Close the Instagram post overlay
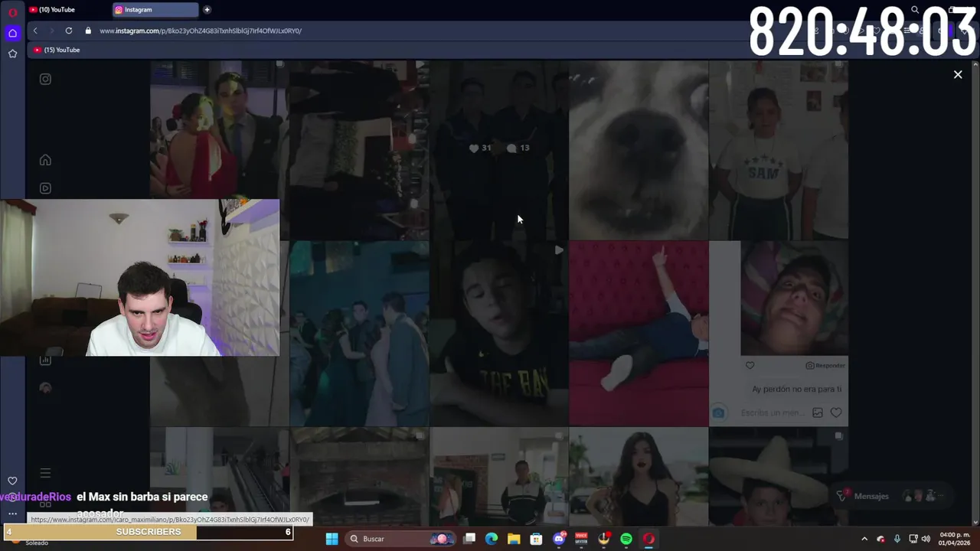 point(958,74)
